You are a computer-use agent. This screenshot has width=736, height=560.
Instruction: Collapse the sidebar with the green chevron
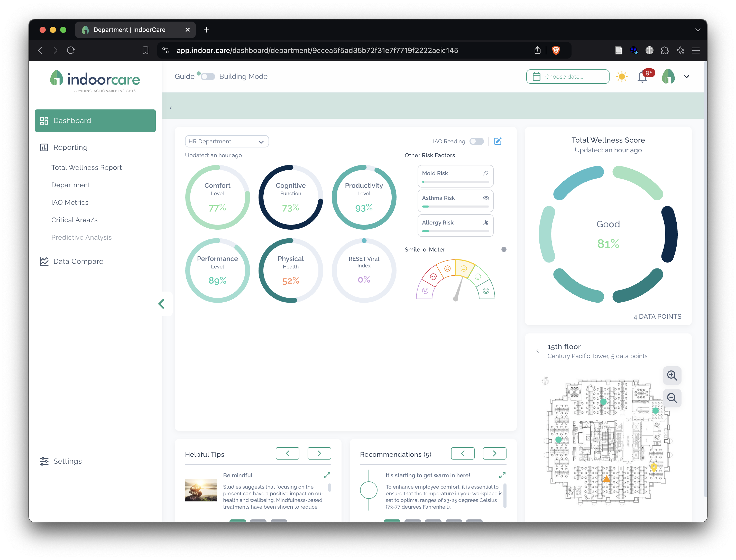click(161, 304)
